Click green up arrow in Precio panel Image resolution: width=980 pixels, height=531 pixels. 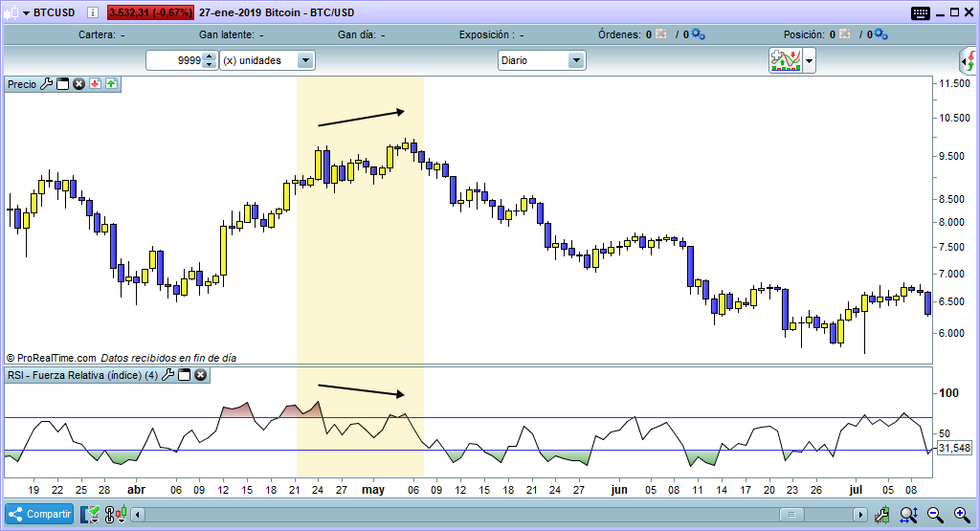111,84
